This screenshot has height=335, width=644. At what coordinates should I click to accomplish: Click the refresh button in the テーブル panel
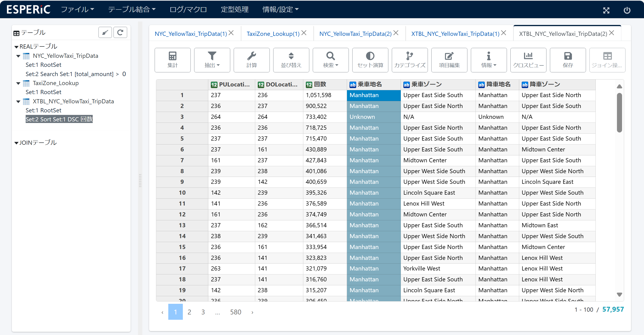click(x=120, y=33)
